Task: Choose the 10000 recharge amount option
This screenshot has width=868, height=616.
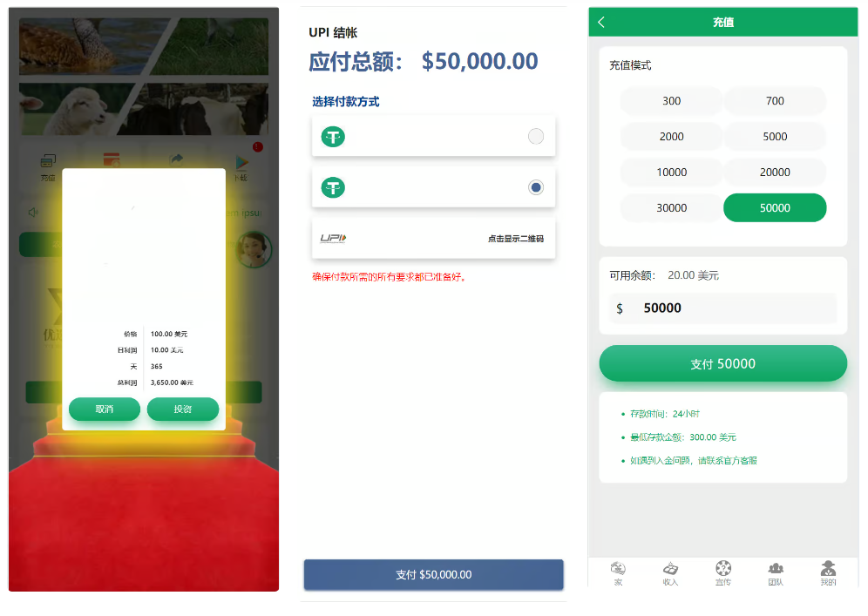Action: click(672, 173)
